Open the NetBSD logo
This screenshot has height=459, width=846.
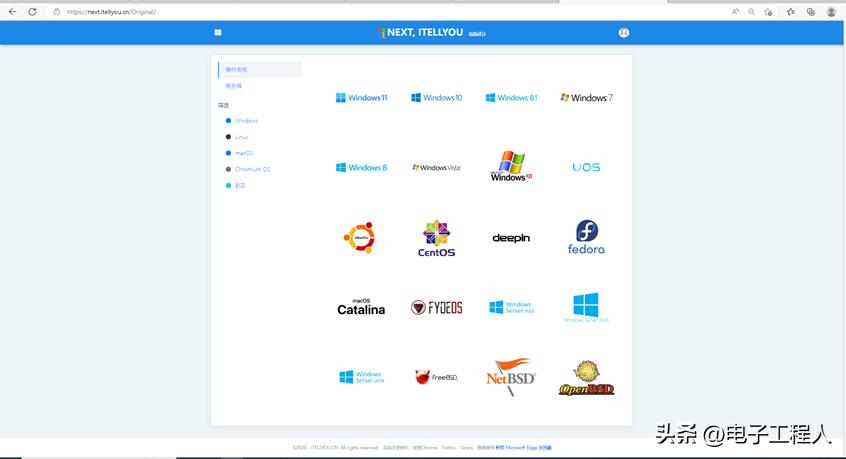(x=511, y=376)
